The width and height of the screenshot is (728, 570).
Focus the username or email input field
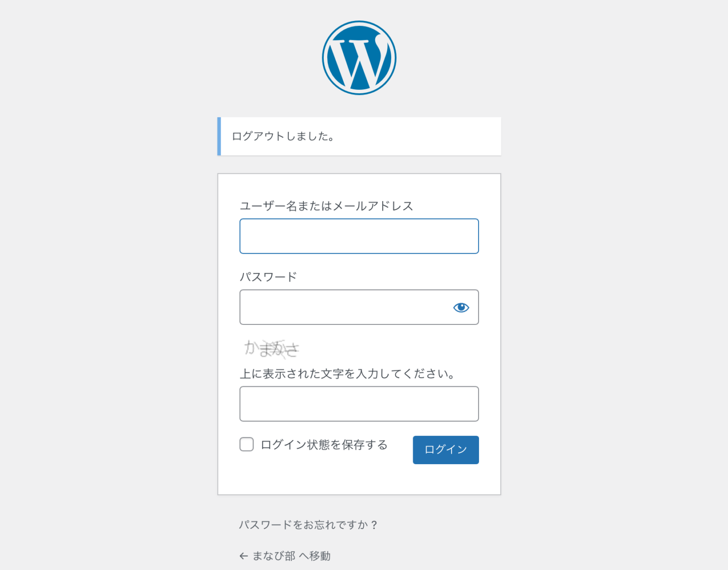[x=359, y=236]
